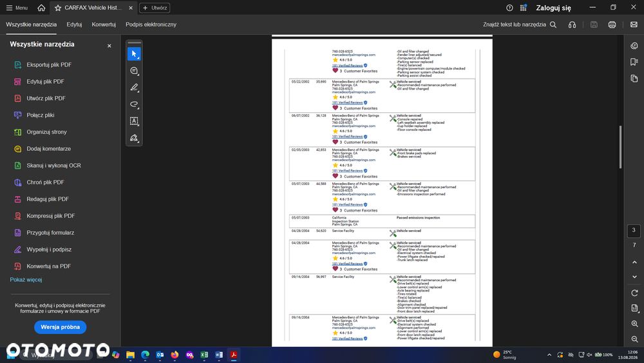Click the current page number 3 box
The image size is (644, 363).
tap(634, 231)
